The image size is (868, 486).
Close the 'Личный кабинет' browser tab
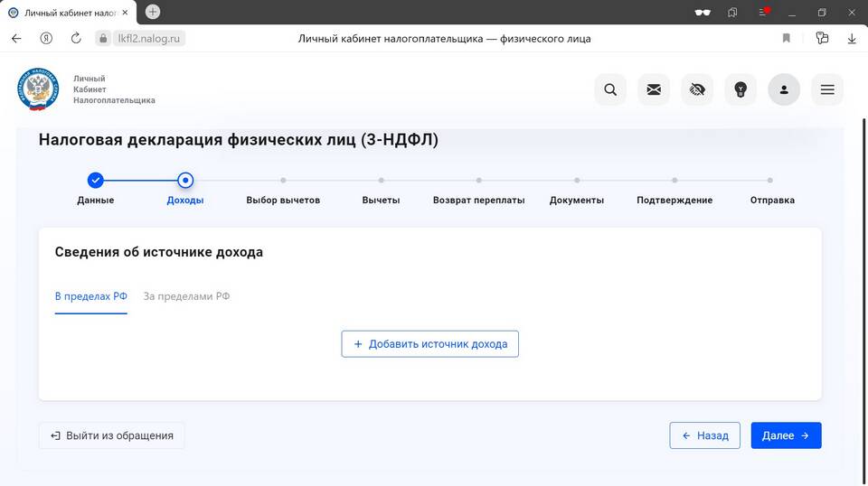125,12
